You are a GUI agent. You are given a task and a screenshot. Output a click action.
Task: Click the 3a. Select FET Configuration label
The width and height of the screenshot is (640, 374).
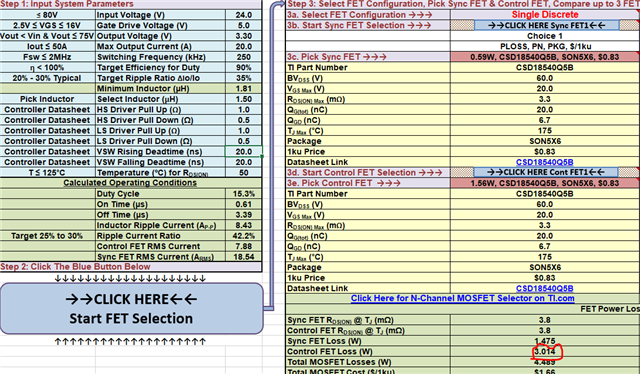(x=360, y=15)
